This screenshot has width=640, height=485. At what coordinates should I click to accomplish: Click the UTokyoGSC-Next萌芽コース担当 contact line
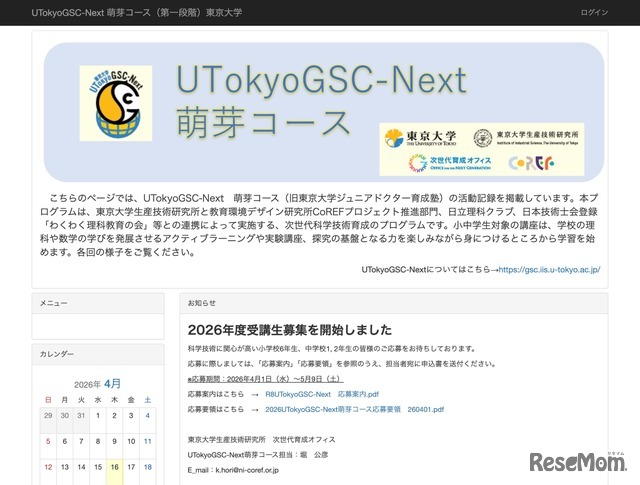pyautogui.click(x=258, y=455)
